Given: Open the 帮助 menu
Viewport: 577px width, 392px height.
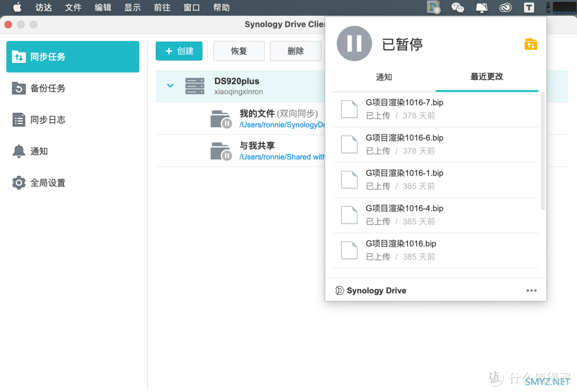Looking at the screenshot, I should [221, 7].
